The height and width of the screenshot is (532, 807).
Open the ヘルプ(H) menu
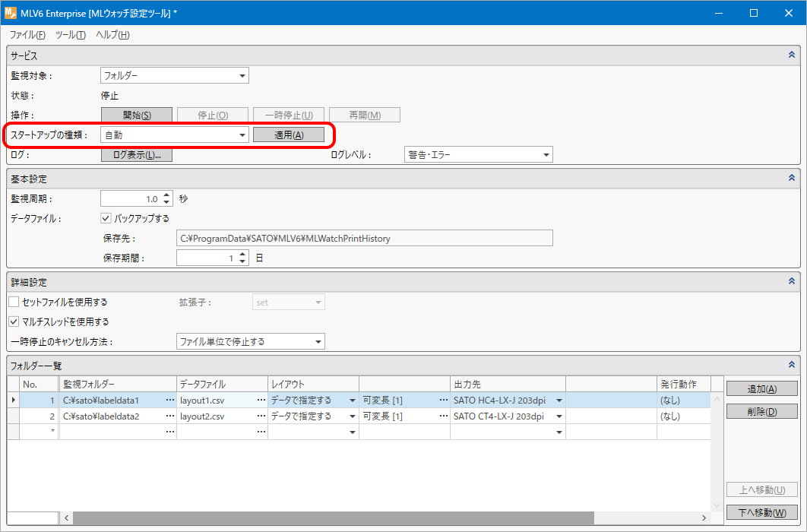pos(112,35)
